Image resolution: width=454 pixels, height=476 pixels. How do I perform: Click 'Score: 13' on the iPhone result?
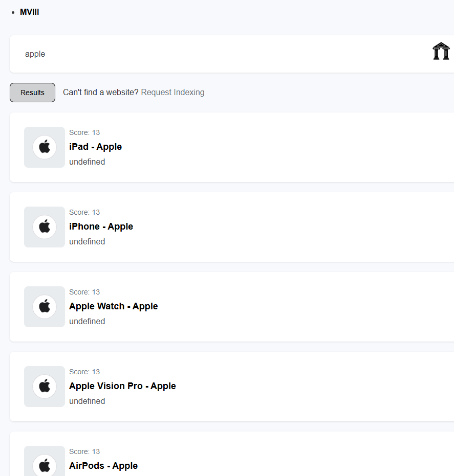tap(84, 213)
